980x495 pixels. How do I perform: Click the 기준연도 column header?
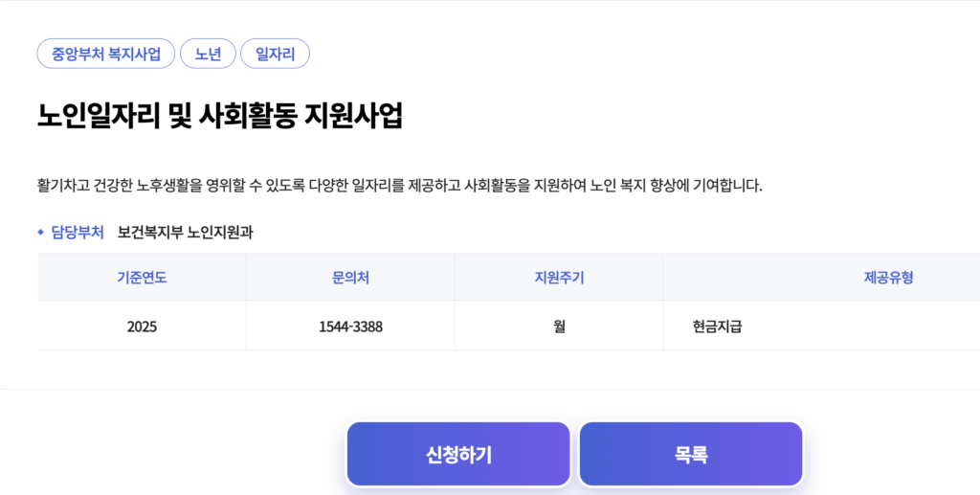click(x=142, y=278)
